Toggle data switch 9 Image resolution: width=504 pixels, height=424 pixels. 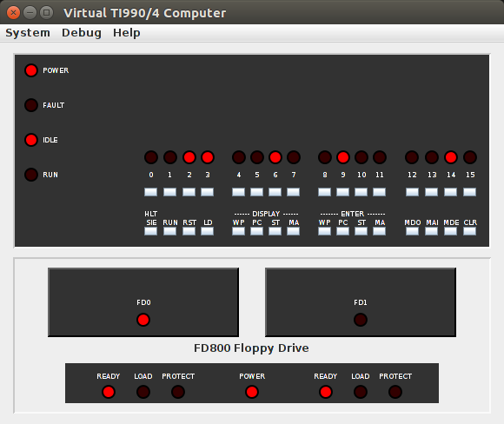click(x=342, y=192)
